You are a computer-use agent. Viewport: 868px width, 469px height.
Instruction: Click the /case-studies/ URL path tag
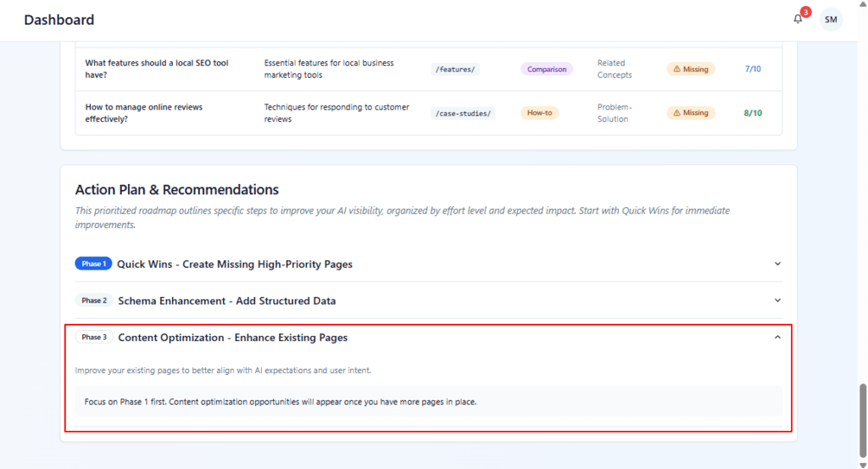coord(463,113)
